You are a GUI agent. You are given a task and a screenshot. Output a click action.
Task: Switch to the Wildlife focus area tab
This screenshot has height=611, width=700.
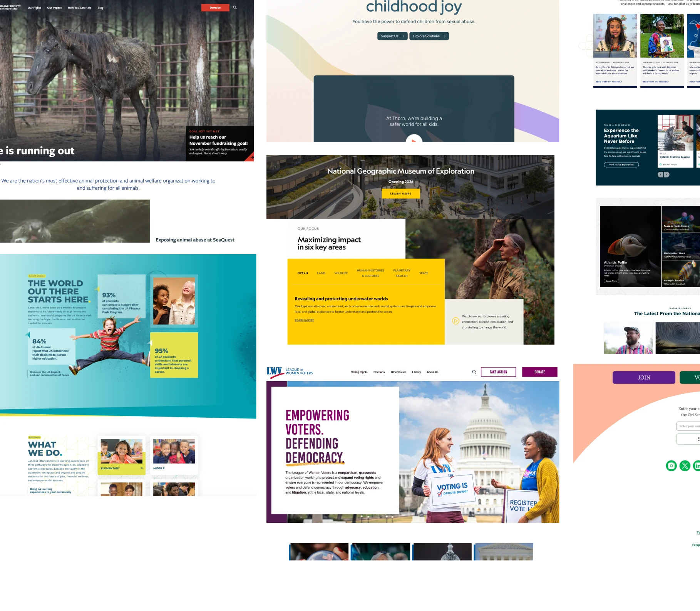[x=341, y=273]
